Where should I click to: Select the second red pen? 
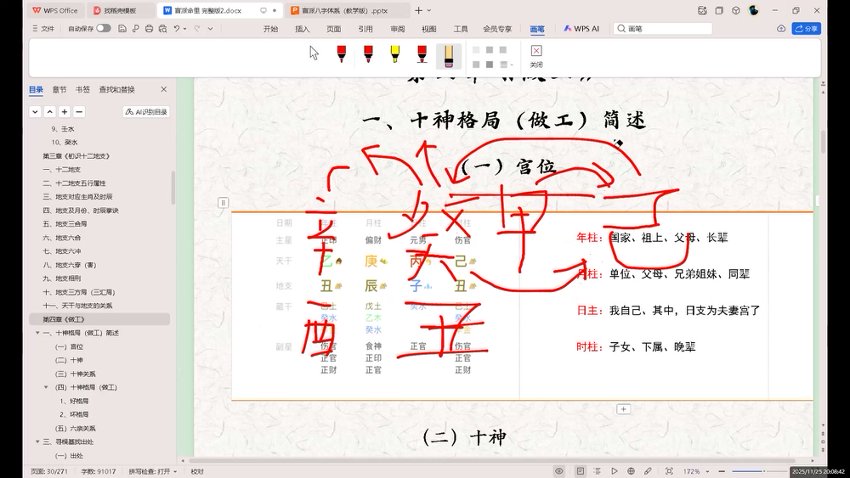368,54
